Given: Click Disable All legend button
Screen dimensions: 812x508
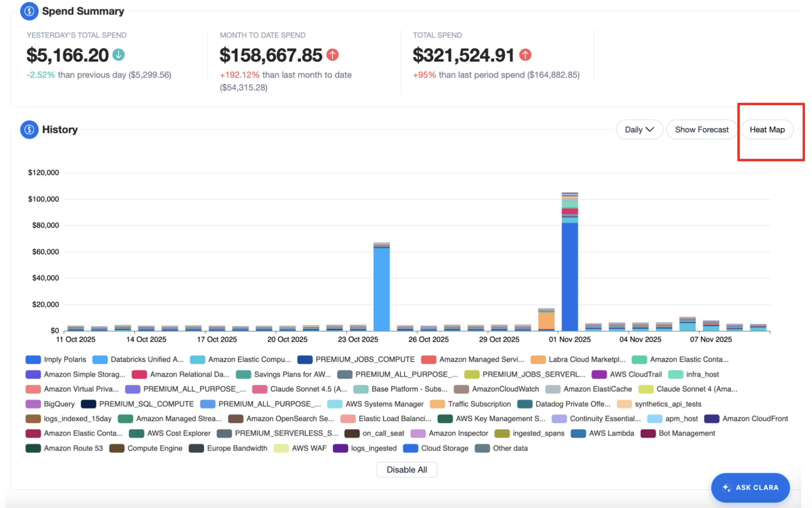Looking at the screenshot, I should point(407,469).
